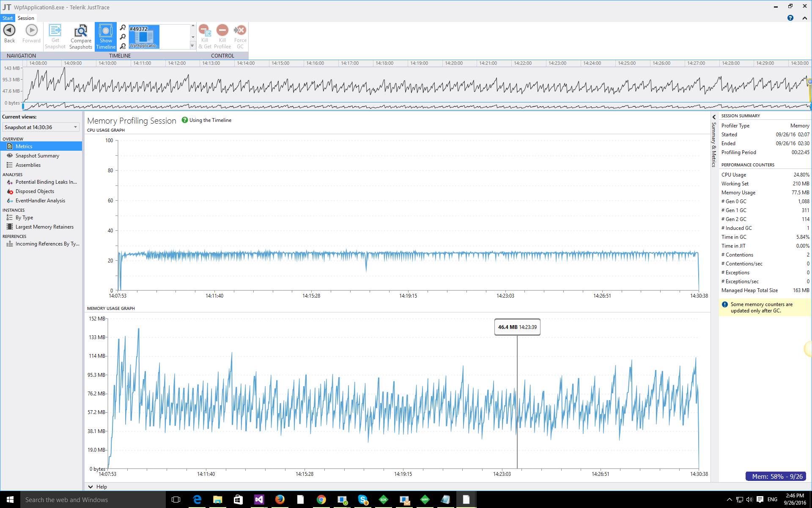Switch to the Session ribbon tab
The width and height of the screenshot is (812, 508).
(x=26, y=18)
